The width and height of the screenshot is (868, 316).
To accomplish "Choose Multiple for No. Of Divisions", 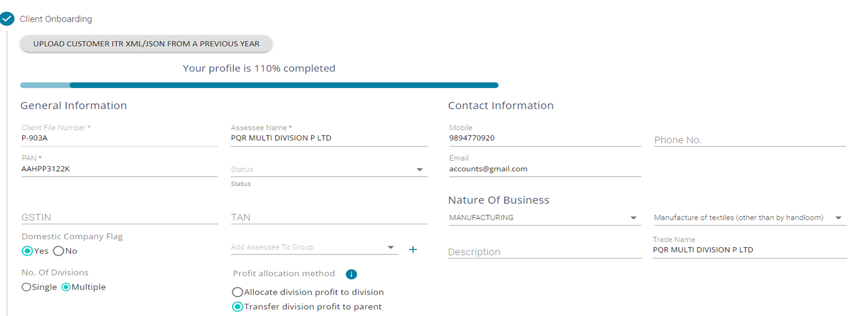I will coord(66,287).
